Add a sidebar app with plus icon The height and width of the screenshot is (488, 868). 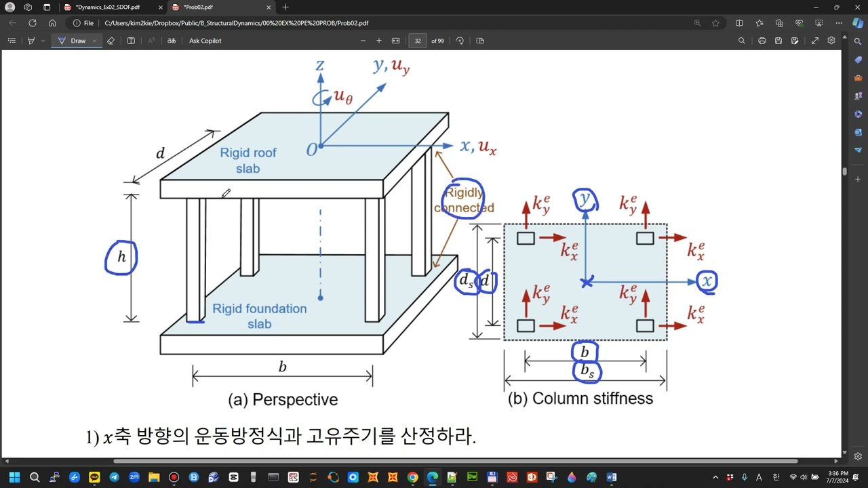coord(858,179)
